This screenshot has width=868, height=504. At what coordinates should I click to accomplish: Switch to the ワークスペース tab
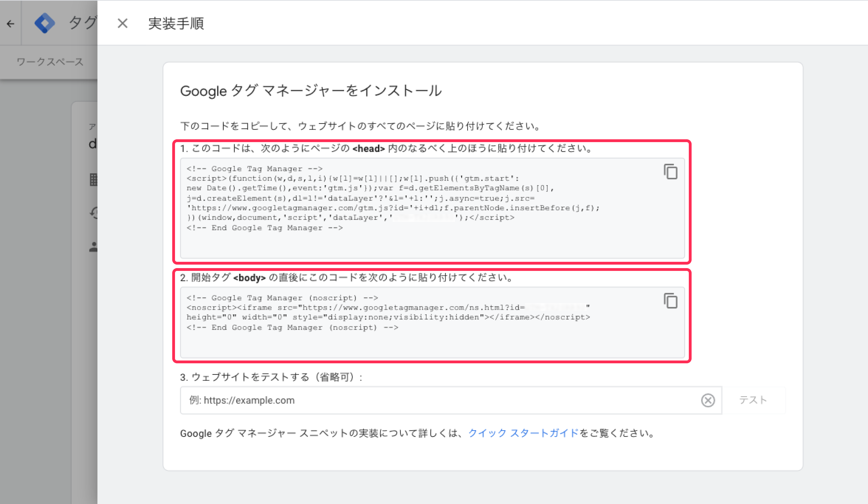pyautogui.click(x=50, y=62)
